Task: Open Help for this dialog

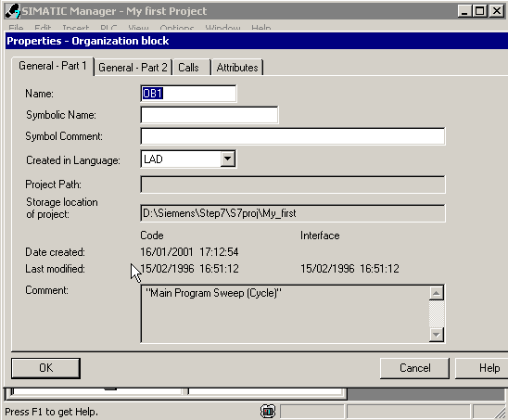Action: point(482,368)
